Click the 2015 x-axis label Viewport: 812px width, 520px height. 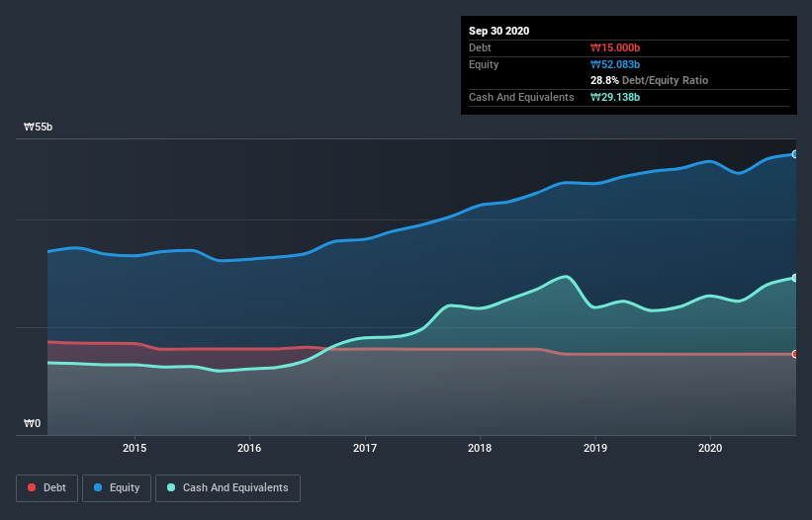point(135,448)
